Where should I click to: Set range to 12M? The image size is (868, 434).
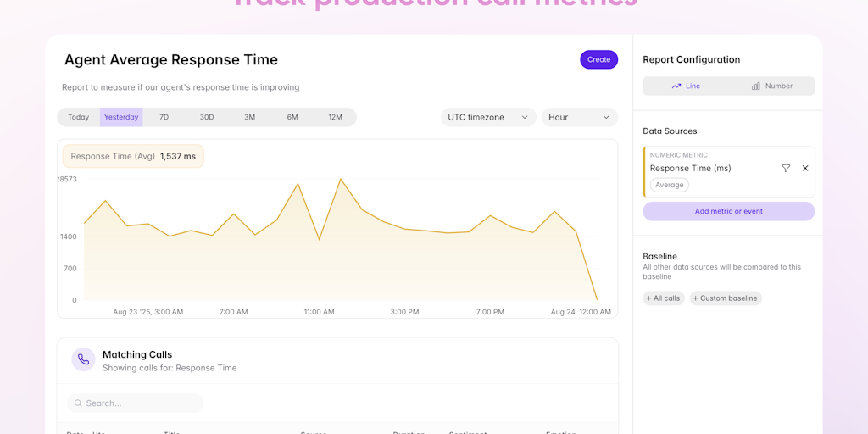coord(335,117)
